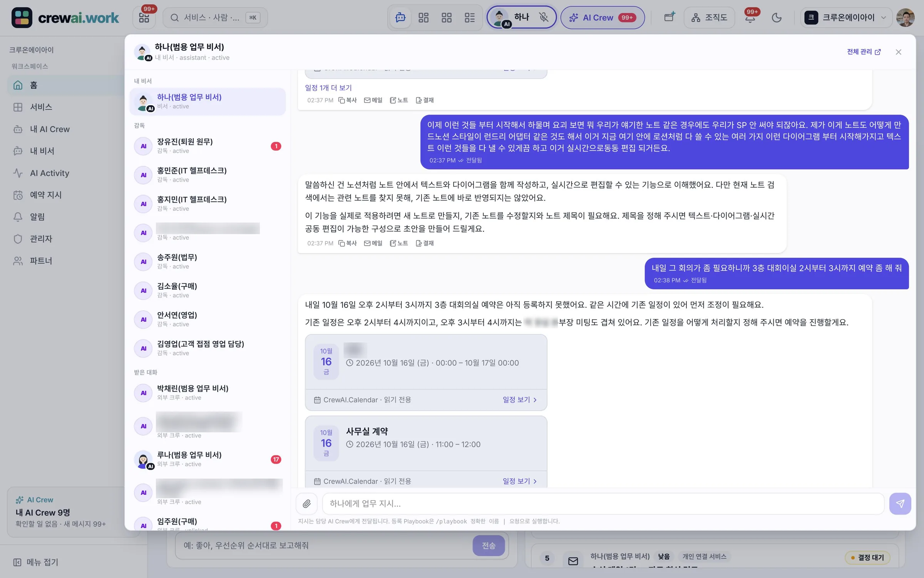Open chat with 루나(범용 업무 비서)
Viewport: 924px width, 578px height.
click(x=208, y=459)
